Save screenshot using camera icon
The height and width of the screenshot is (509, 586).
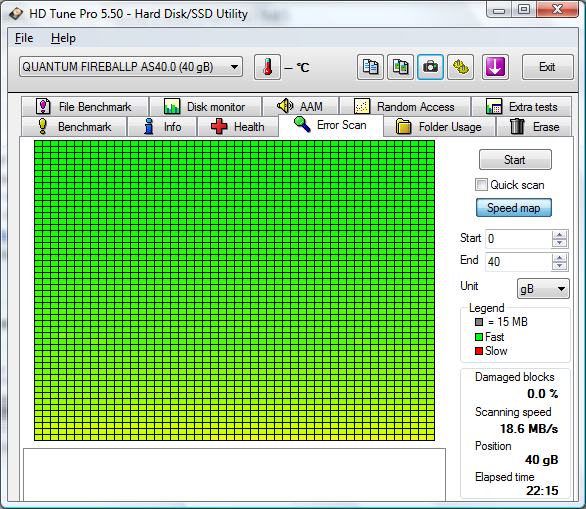(x=431, y=67)
